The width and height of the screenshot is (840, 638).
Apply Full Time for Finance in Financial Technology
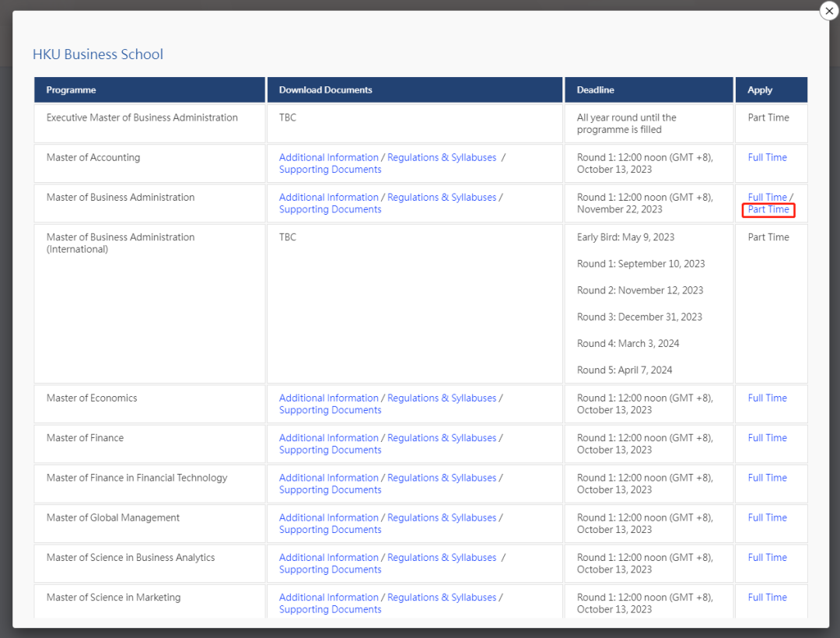tap(767, 478)
